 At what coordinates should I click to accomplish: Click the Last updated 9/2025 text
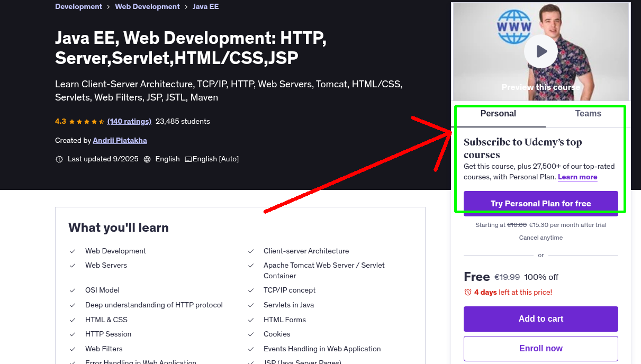[x=102, y=159]
